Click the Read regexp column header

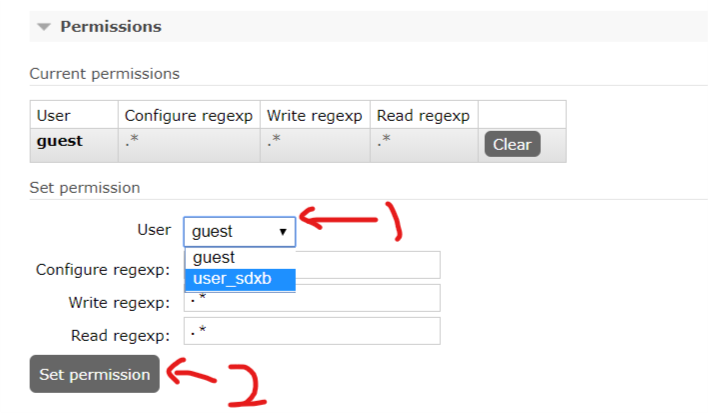click(x=422, y=115)
